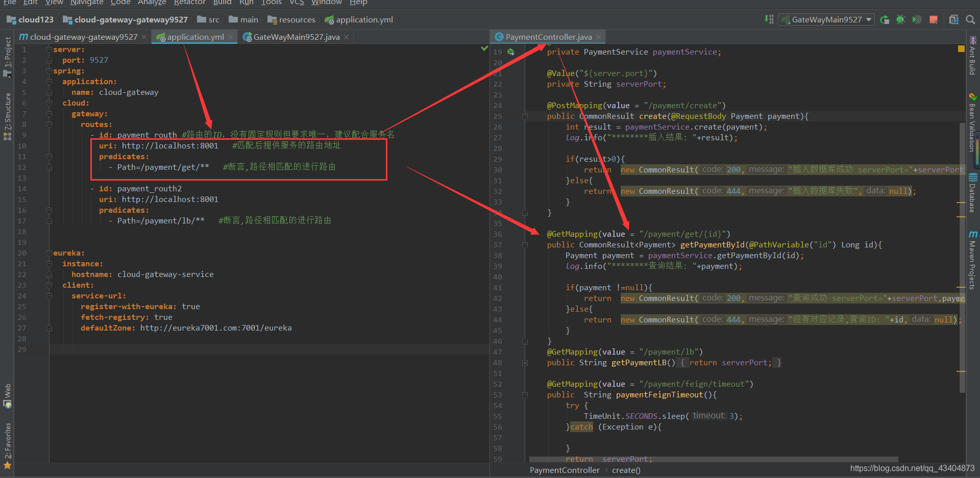980x478 pixels.
Task: Collapse the eureka: block at line 20
Action: click(49, 253)
